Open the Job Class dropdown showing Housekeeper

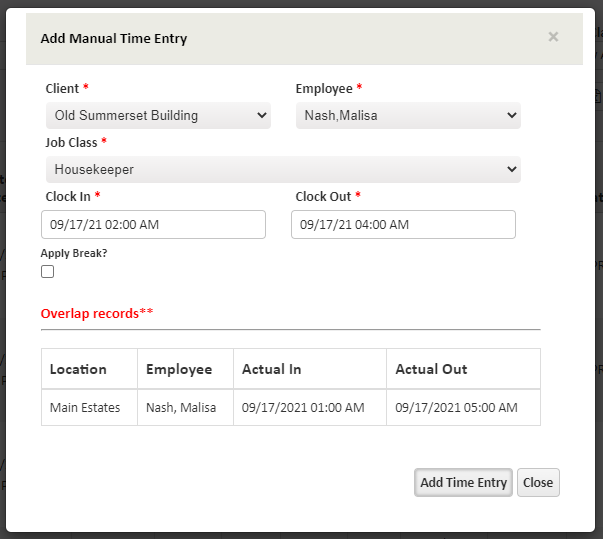(283, 170)
